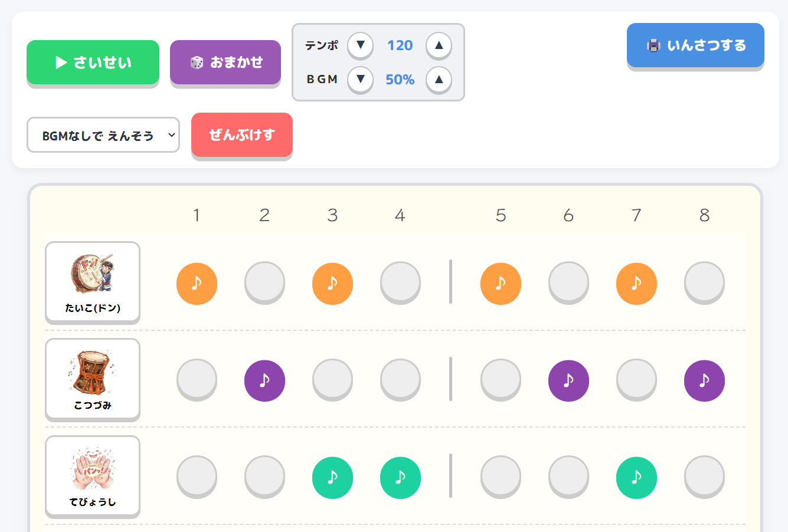Activate beat 2 in the たいこ row
788x532 pixels.
(x=264, y=283)
